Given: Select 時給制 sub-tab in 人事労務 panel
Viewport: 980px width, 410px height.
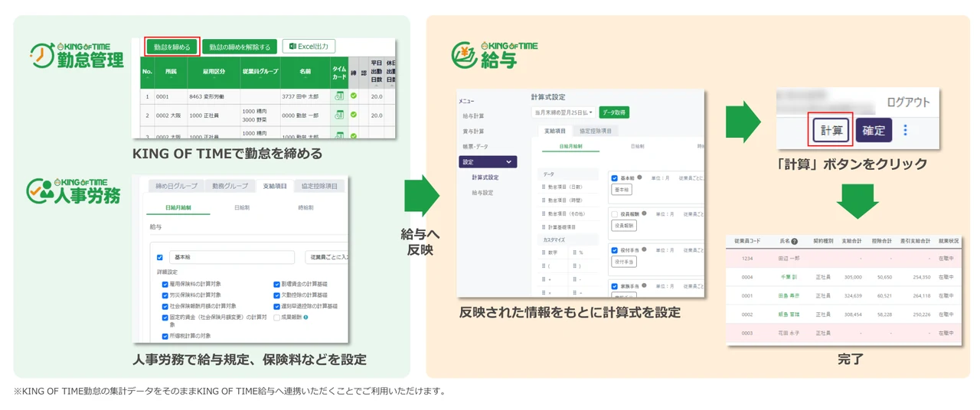Looking at the screenshot, I should (305, 207).
